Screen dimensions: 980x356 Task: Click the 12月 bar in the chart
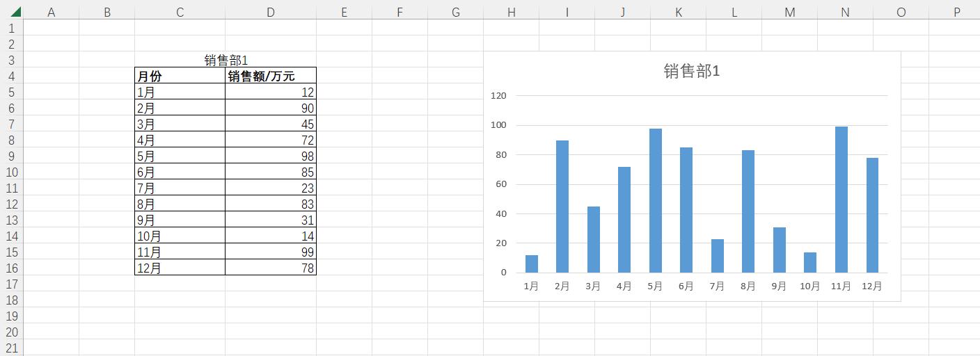click(x=872, y=215)
